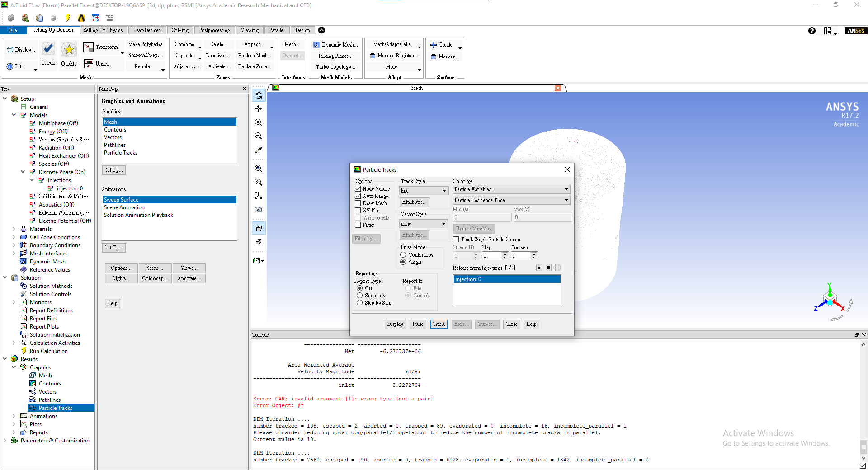Click the Ansys logo toolbar icon

point(81,18)
